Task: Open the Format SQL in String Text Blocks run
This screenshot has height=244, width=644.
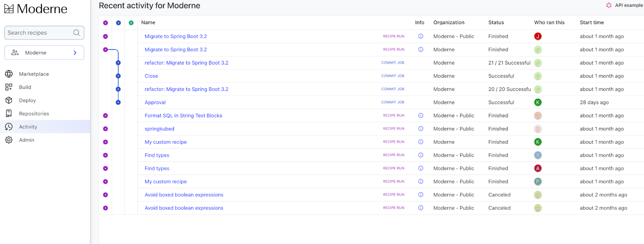Action: click(x=184, y=116)
